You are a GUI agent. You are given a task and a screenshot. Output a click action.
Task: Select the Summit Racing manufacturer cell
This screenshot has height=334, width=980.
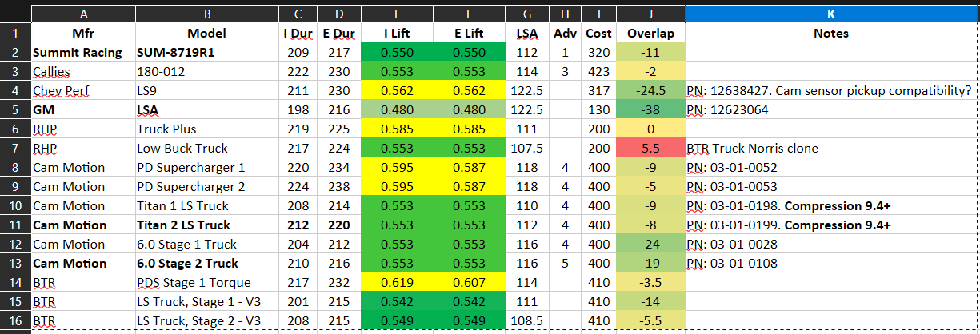click(x=83, y=53)
